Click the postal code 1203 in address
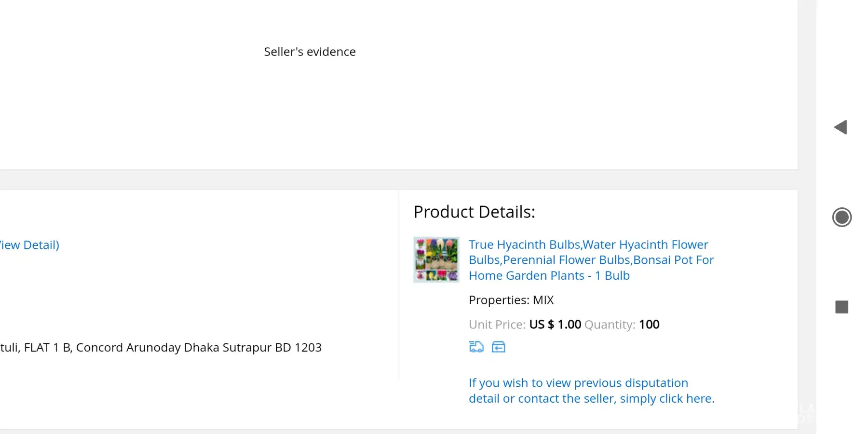Viewport: 868px width, 434px height. tap(308, 348)
